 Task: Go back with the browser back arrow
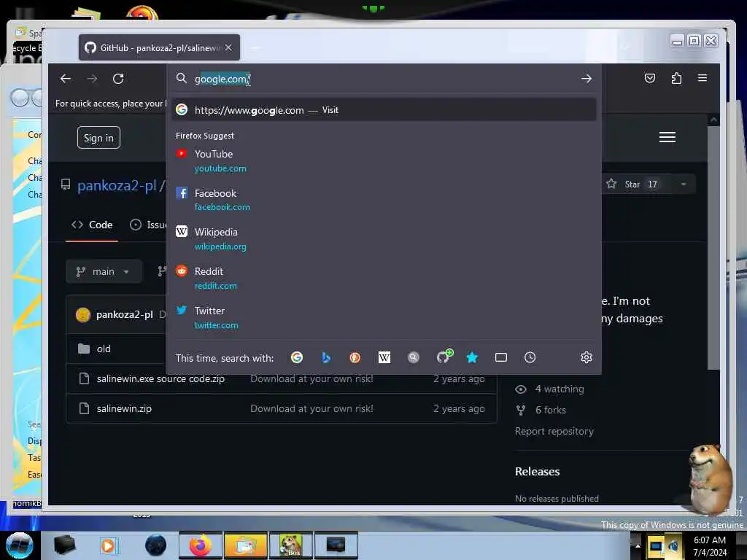pyautogui.click(x=66, y=79)
